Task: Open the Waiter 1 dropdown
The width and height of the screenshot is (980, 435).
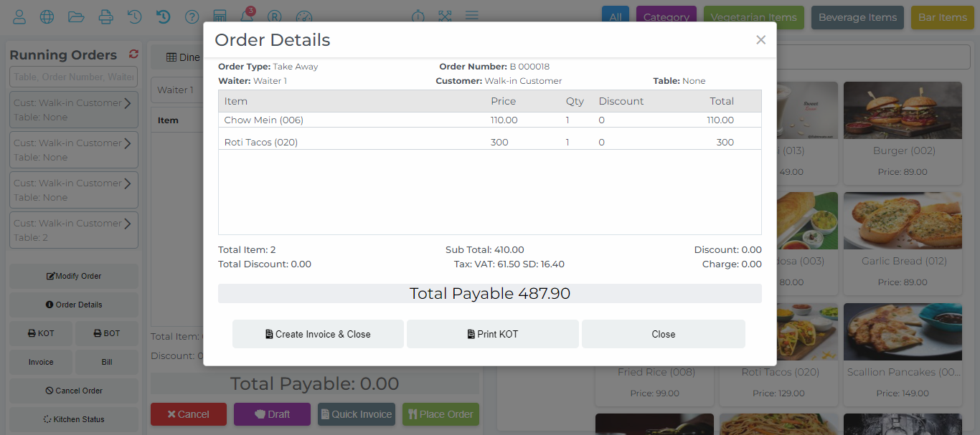Action: [x=176, y=90]
